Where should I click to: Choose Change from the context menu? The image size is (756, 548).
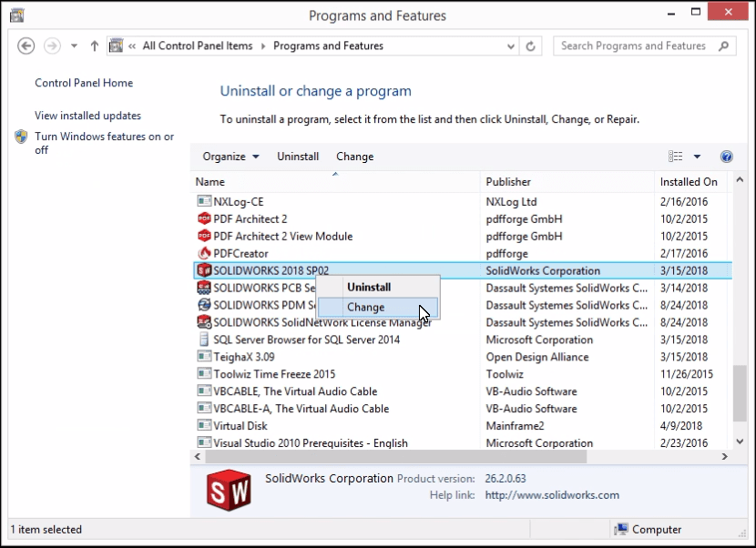tap(366, 308)
